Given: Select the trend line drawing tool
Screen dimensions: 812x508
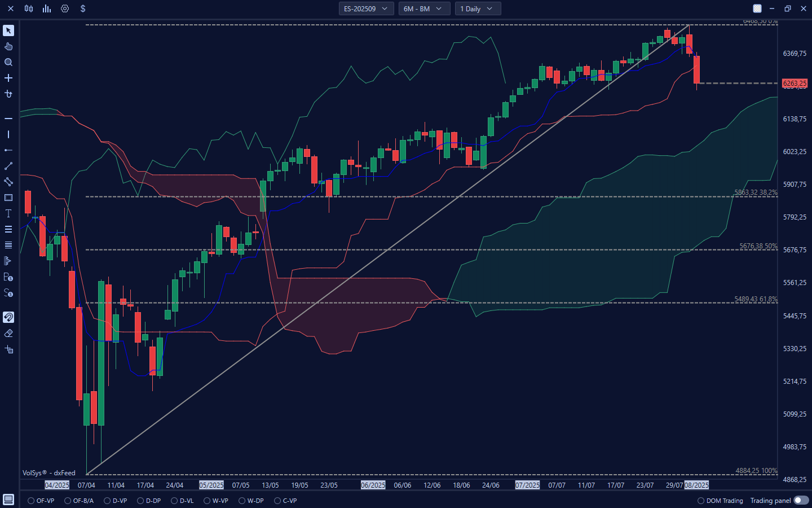Looking at the screenshot, I should point(8,166).
